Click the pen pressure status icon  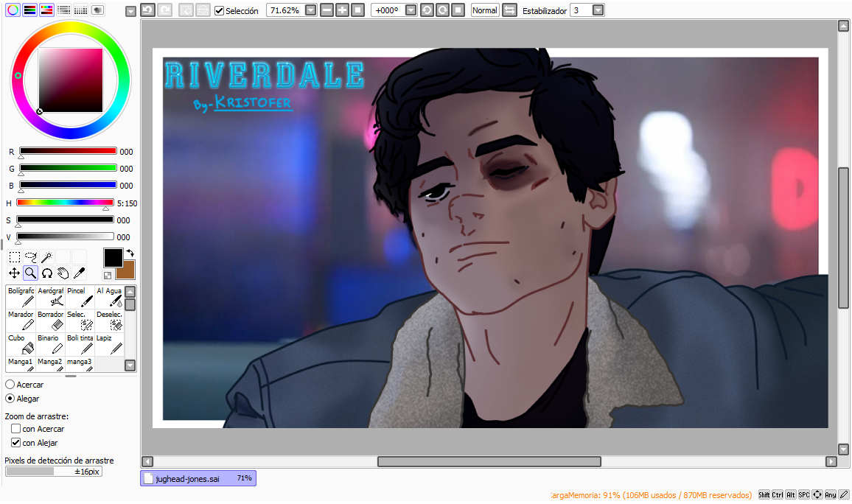pos(844,494)
